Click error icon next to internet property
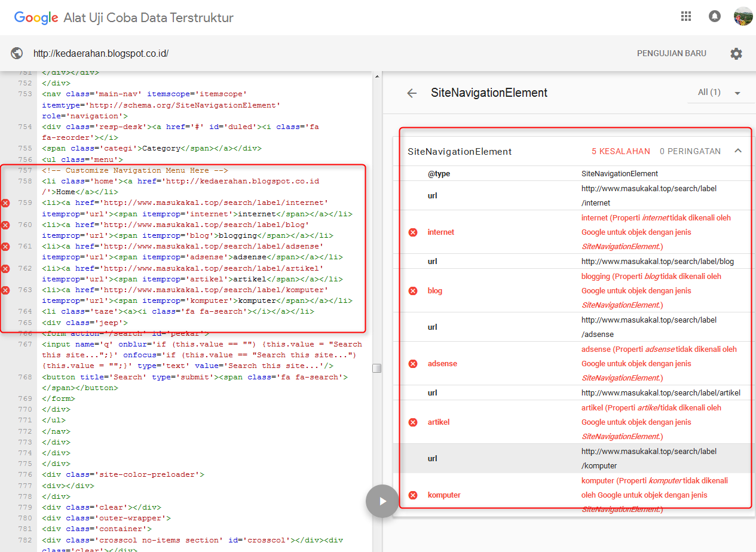The image size is (756, 552). (x=413, y=232)
